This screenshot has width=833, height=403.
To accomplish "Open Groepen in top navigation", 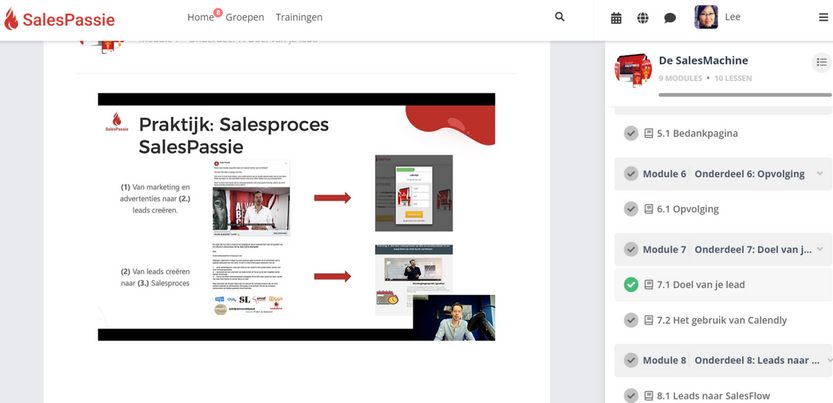I will [x=244, y=18].
